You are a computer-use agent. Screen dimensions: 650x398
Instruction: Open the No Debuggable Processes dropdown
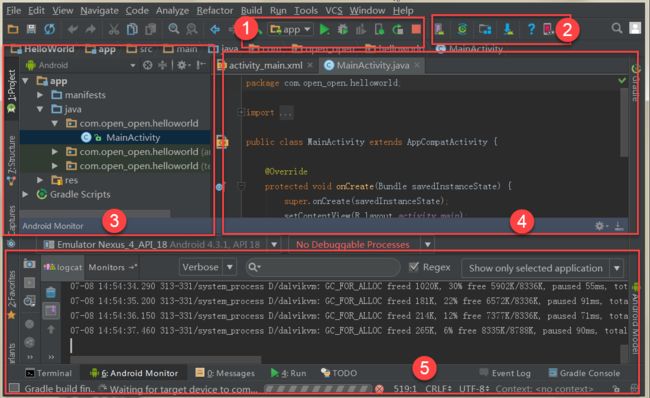(360, 245)
